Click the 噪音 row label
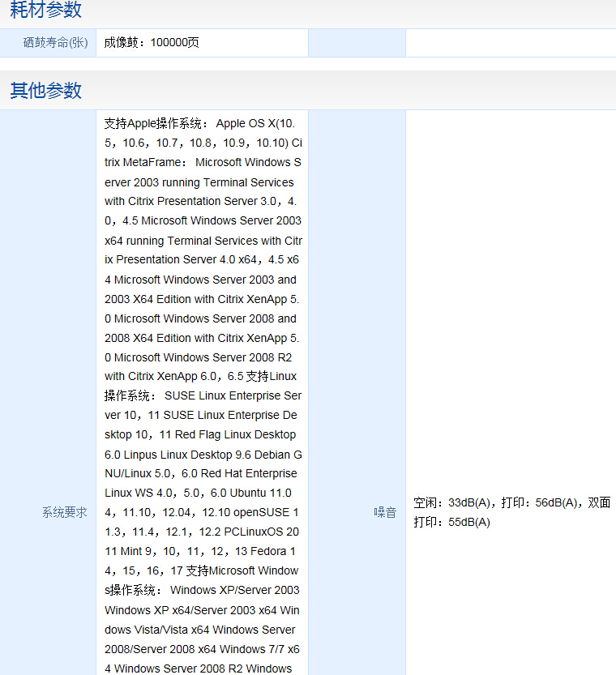 (x=385, y=512)
